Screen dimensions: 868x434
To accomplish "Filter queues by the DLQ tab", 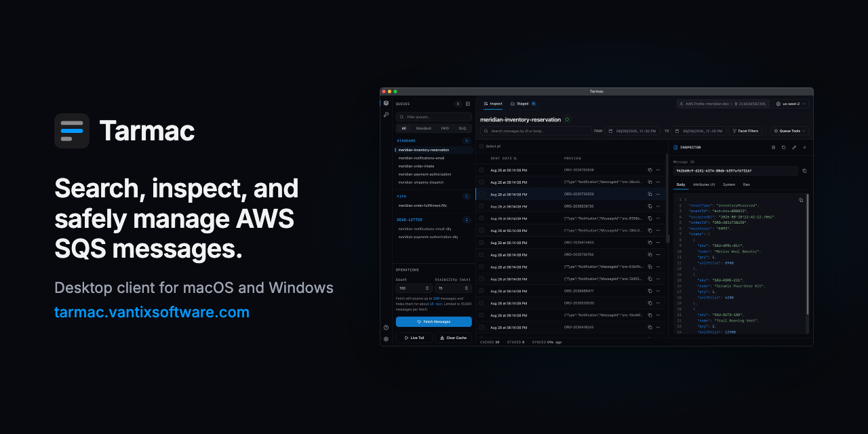I will 462,128.
